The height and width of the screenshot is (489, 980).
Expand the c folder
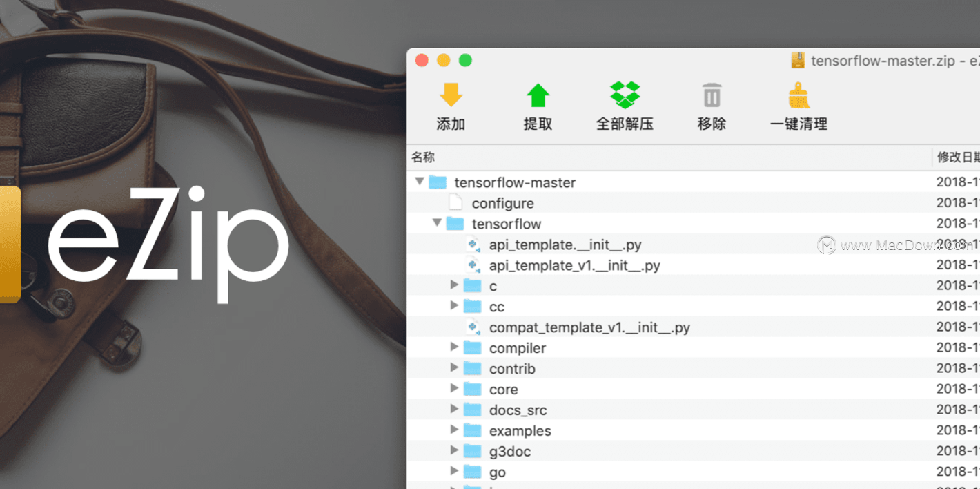[454, 285]
